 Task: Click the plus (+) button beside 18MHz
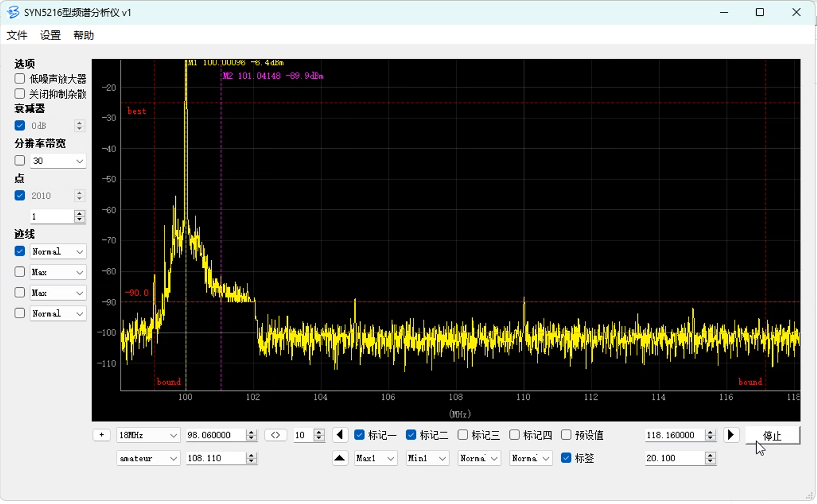101,435
